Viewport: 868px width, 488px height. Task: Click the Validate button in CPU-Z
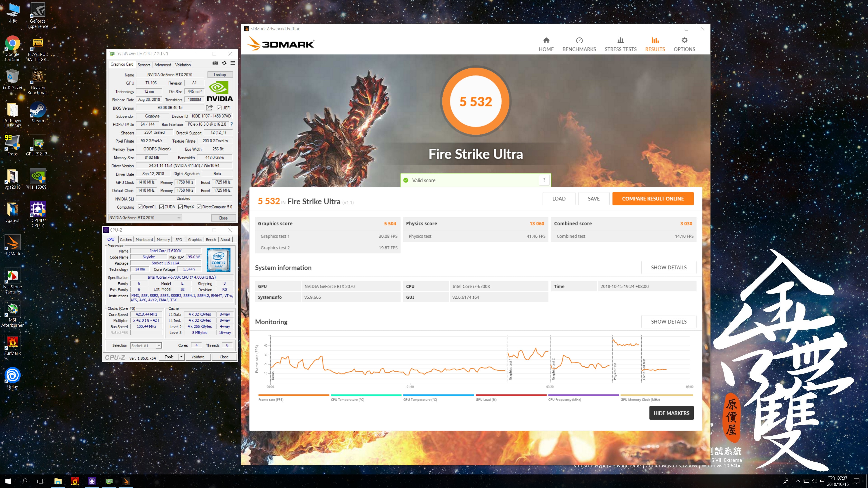[198, 357]
